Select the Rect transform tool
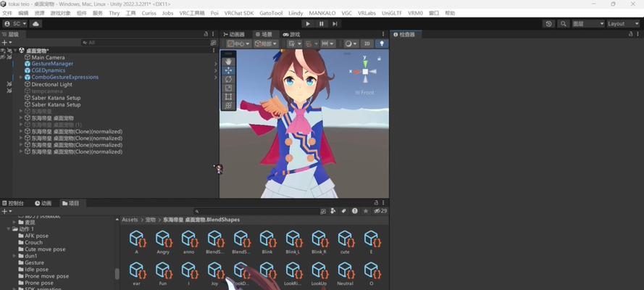 click(x=229, y=96)
